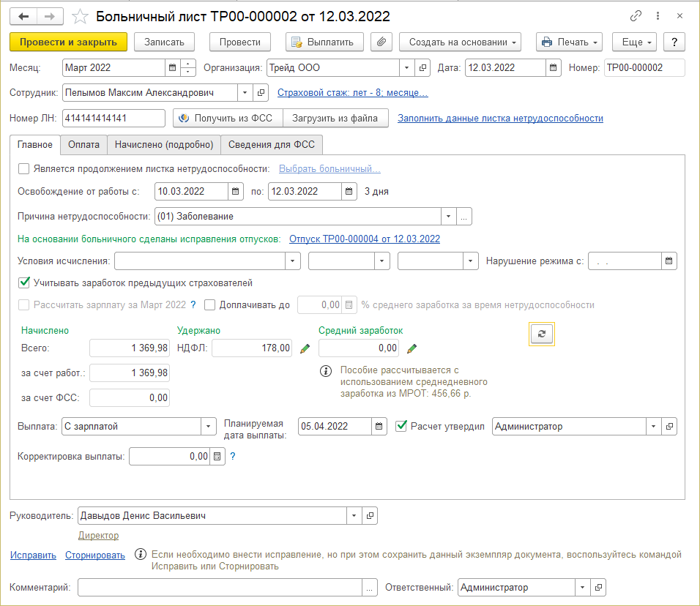Image resolution: width=700 pixels, height=606 pixels.
Task: Click the recalculate refresh arrows button
Action: pos(542,334)
